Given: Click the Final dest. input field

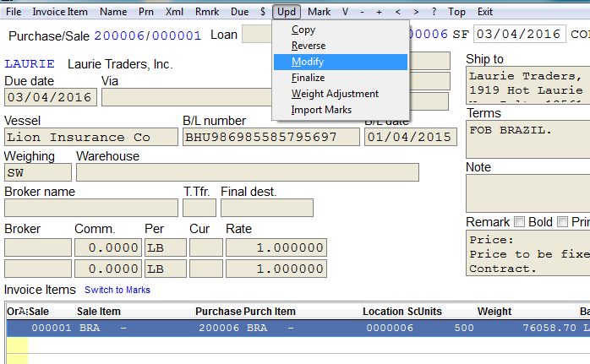Looking at the screenshot, I should (267, 208).
